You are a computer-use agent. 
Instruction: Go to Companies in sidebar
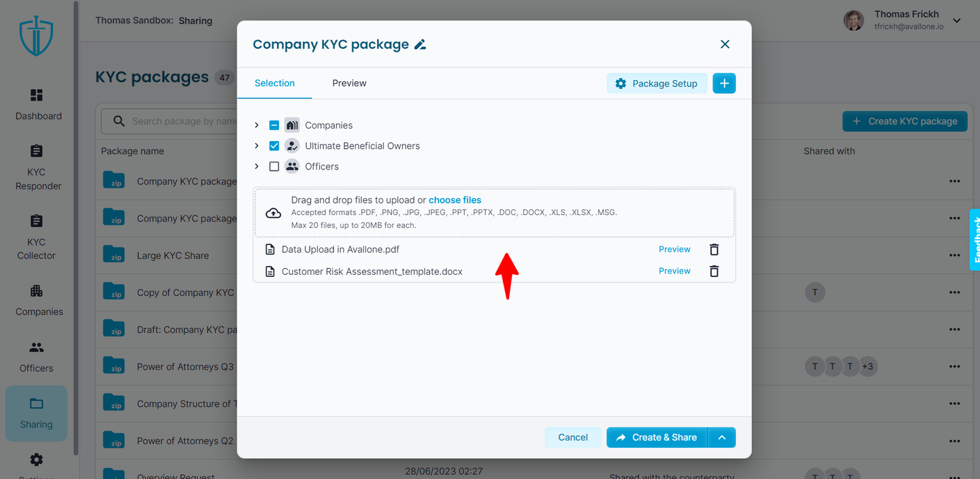click(39, 301)
